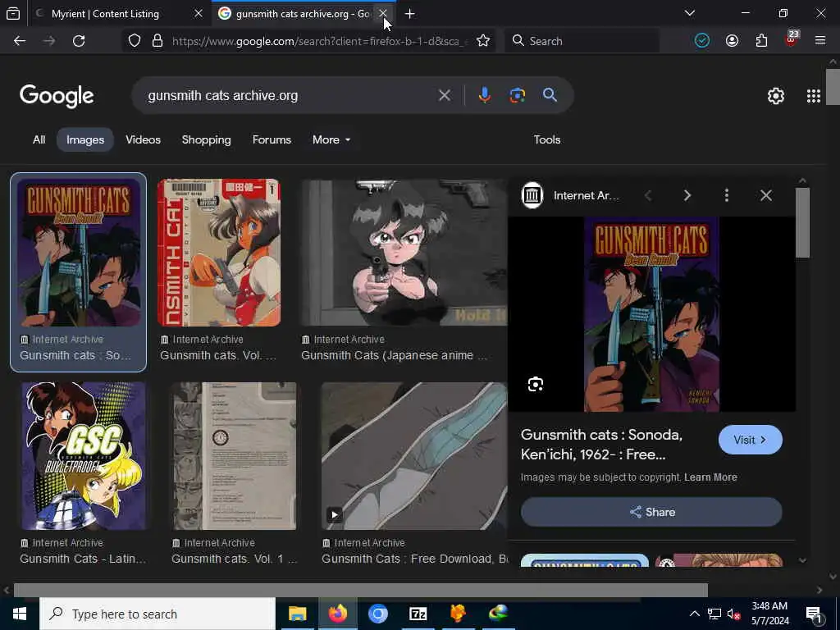Open Gunsmith Cats Japanese anime thumbnail
840x630 pixels.
[x=404, y=253]
